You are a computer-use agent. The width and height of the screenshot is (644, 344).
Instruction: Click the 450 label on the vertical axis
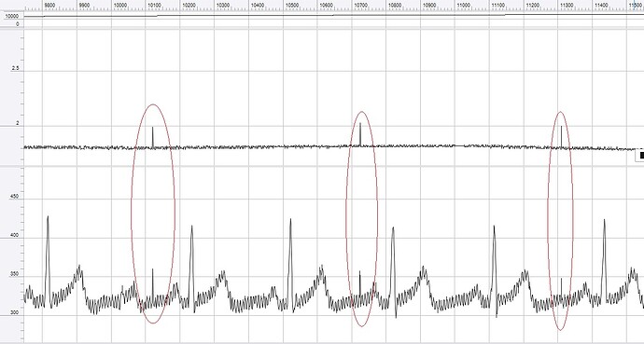pos(14,197)
